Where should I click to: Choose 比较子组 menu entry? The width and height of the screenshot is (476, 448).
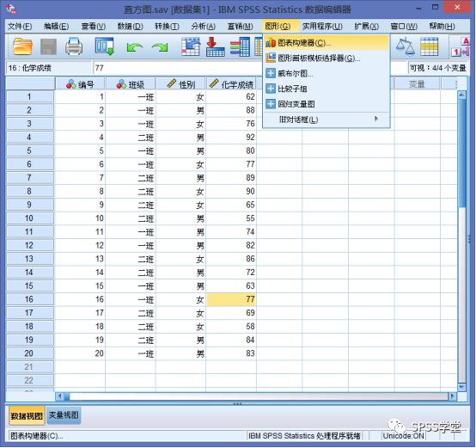point(326,89)
